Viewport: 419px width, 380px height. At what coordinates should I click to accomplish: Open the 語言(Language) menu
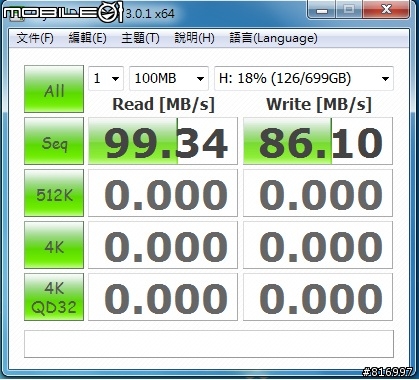tap(273, 38)
